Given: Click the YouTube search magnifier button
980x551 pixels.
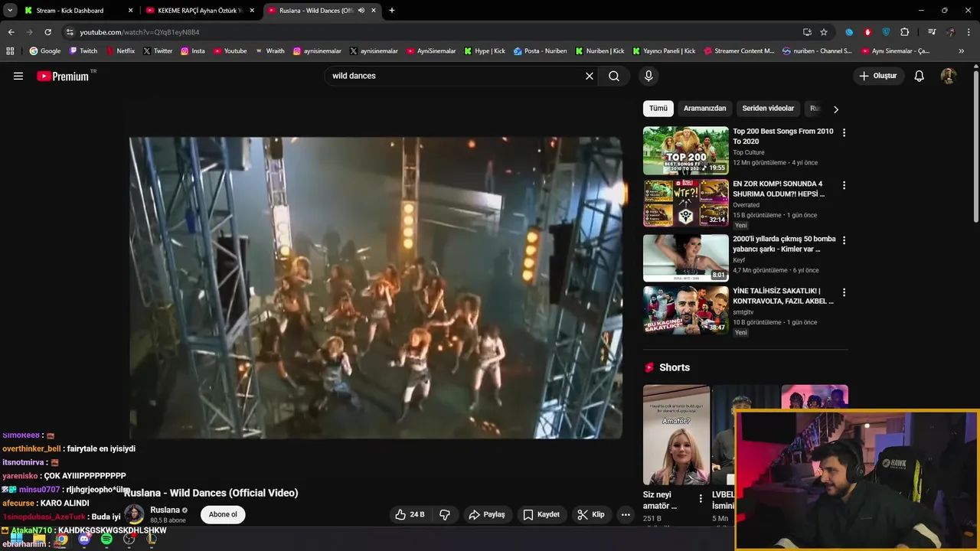Looking at the screenshot, I should pos(614,76).
